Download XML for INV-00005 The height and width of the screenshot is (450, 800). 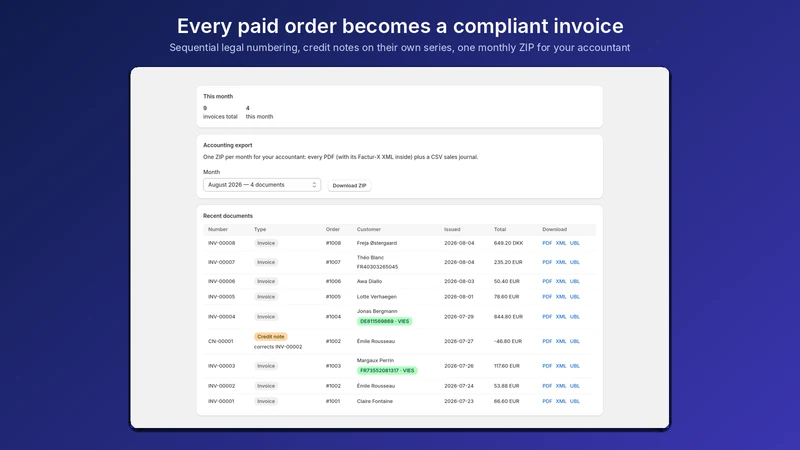coord(561,297)
